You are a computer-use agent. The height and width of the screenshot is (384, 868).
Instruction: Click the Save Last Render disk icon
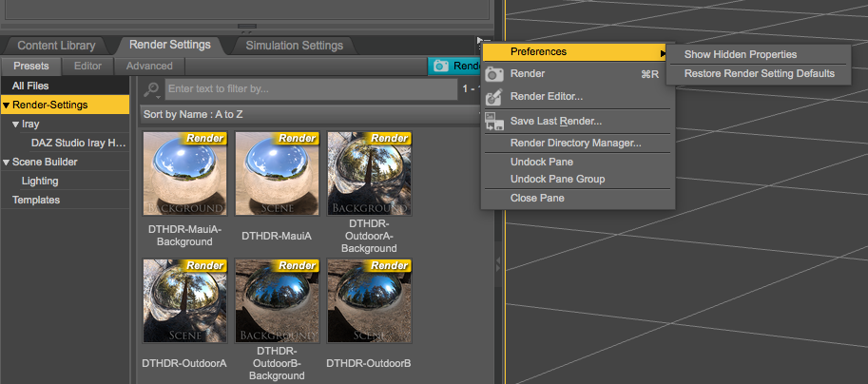click(x=493, y=122)
